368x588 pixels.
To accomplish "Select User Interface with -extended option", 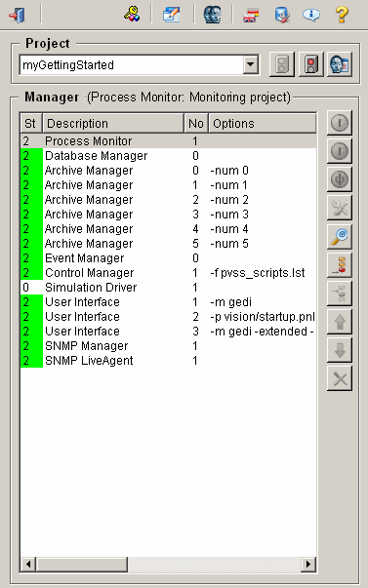I will tap(168, 332).
